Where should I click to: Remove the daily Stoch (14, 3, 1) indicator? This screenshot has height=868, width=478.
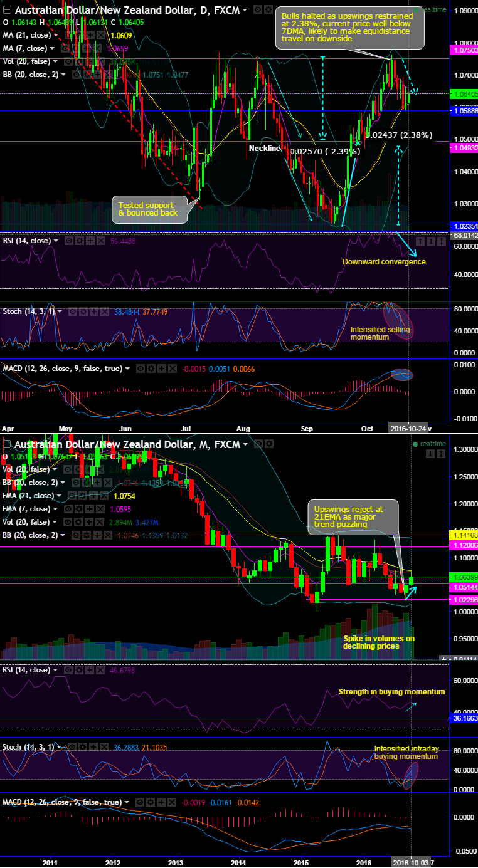pos(105,311)
